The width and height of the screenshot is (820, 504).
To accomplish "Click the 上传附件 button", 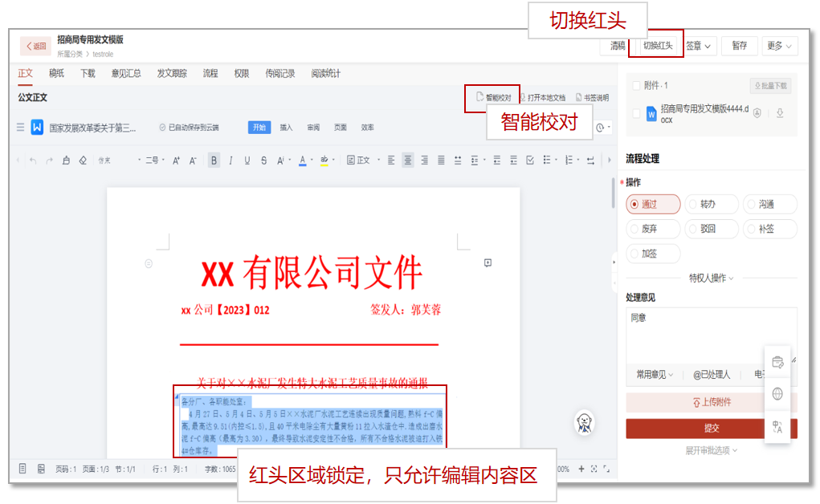I will point(712,402).
